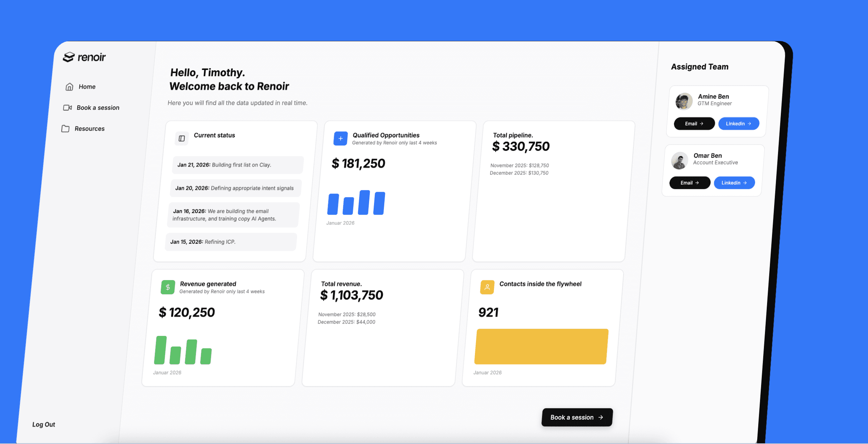Click black Book a session button at bottom

pyautogui.click(x=577, y=417)
